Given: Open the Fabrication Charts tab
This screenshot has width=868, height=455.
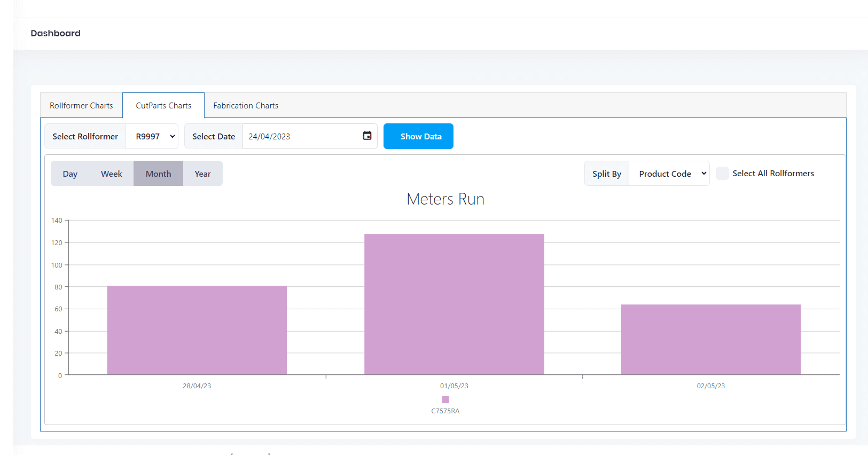Looking at the screenshot, I should pyautogui.click(x=246, y=106).
